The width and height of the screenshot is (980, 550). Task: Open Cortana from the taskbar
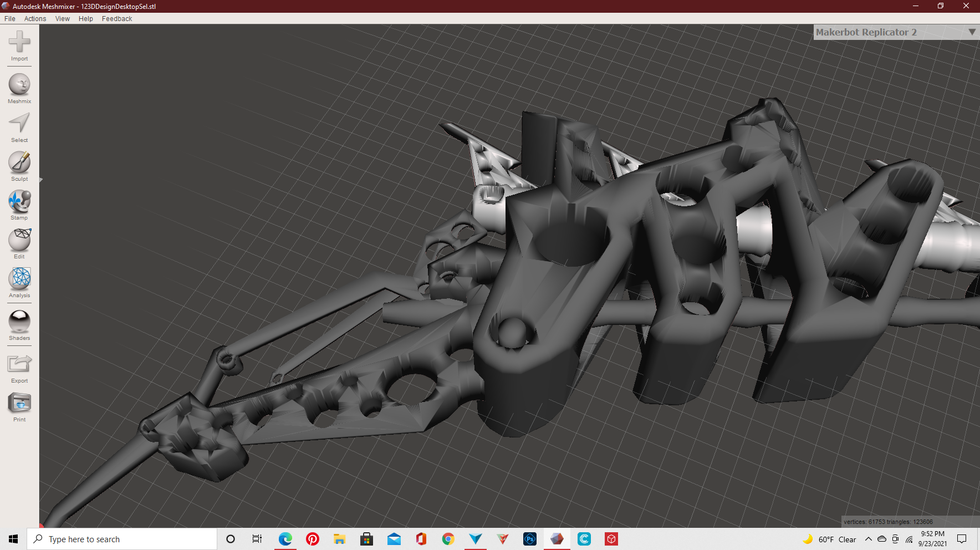point(231,539)
